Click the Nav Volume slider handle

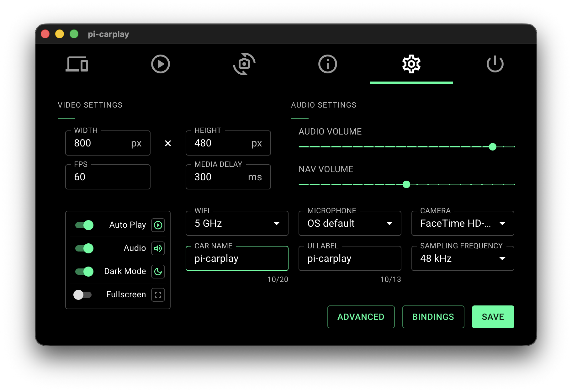coord(406,184)
